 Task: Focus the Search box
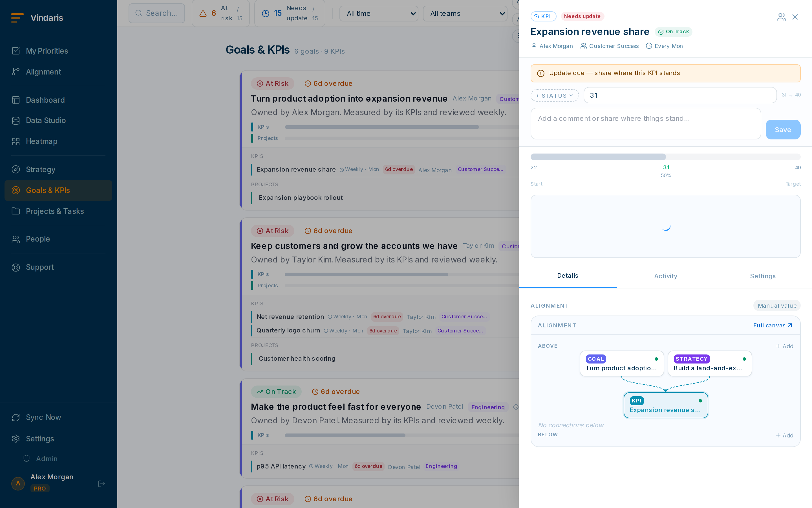(157, 14)
